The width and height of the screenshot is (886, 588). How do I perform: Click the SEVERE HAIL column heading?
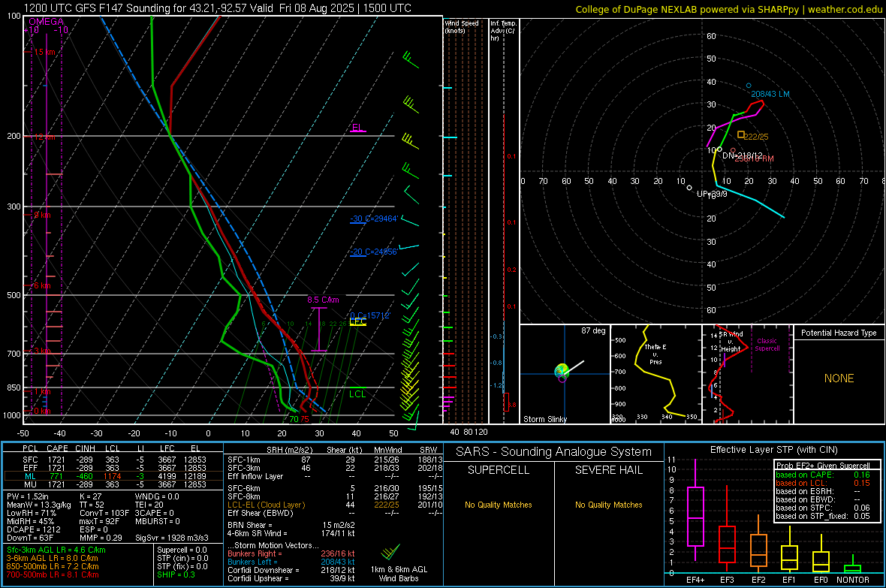click(x=608, y=470)
